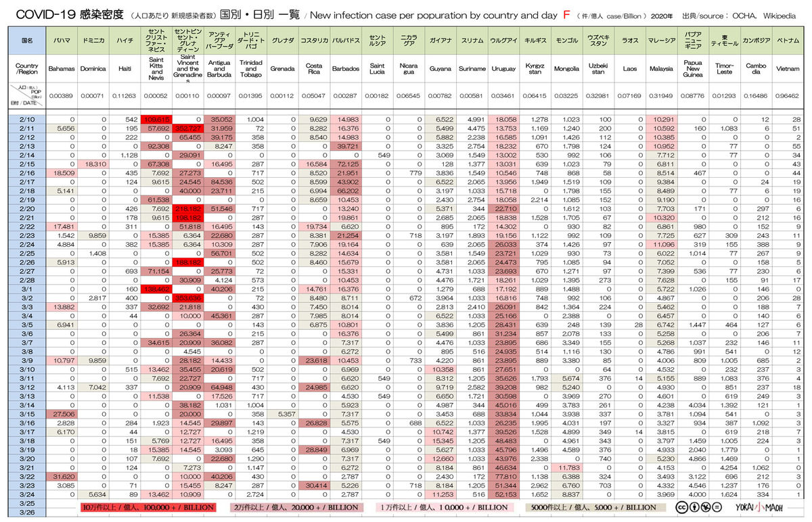Image resolution: width=812 pixels, height=522 pixels.
Task: Select the 2/10 date row label
Action: (26, 119)
